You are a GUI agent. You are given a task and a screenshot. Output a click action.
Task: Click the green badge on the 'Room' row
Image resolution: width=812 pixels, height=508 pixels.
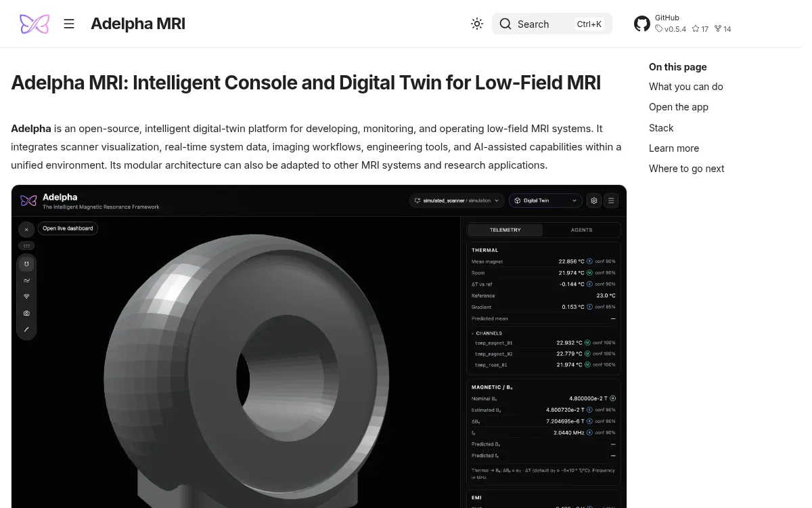589,272
